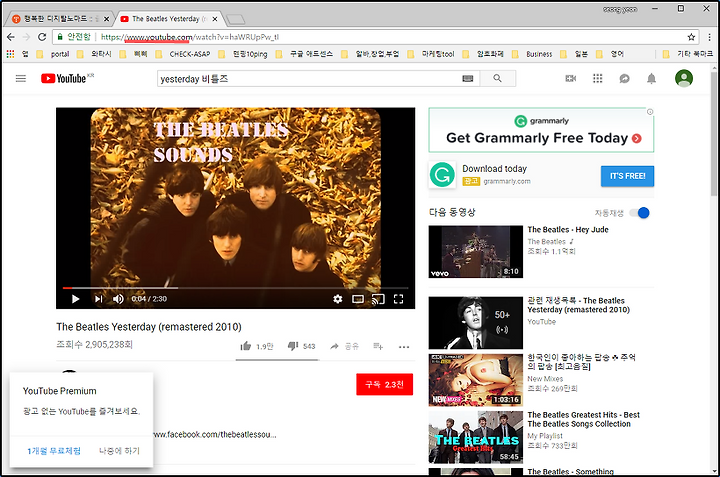Dislike the video with thumbs down
Viewport: 720px width, 477px height.
click(x=293, y=346)
